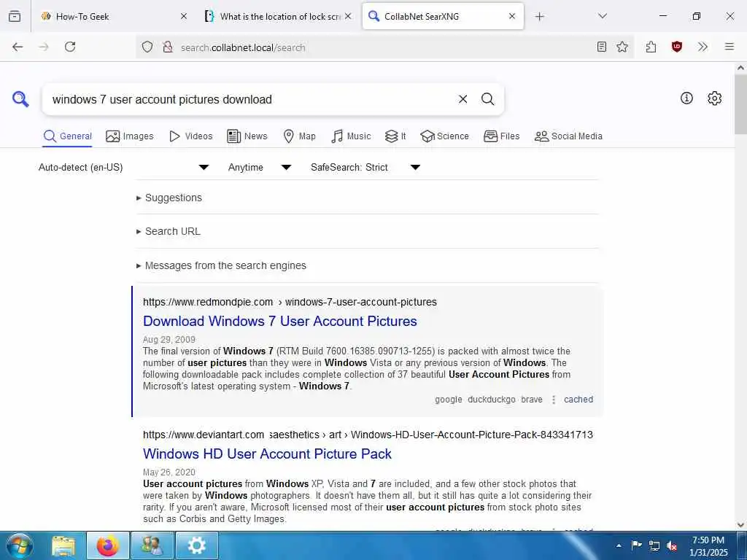Open the Extensions puzzle icon

coord(651,47)
